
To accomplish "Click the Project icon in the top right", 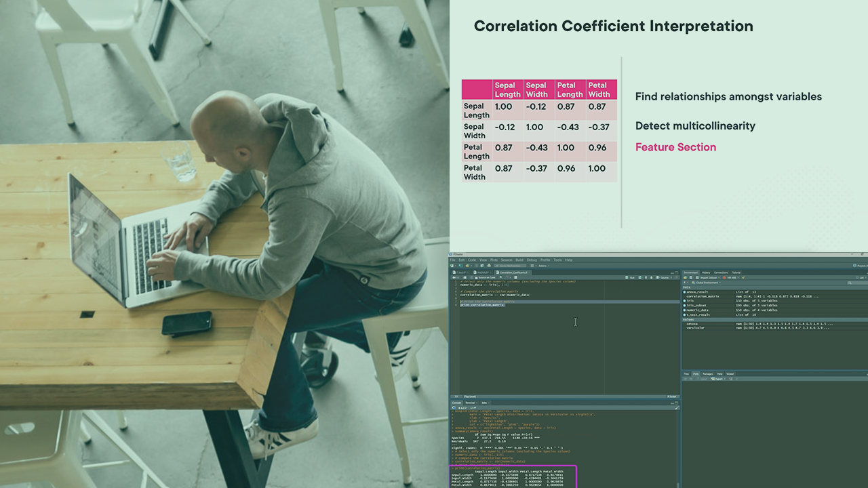I will [859, 266].
